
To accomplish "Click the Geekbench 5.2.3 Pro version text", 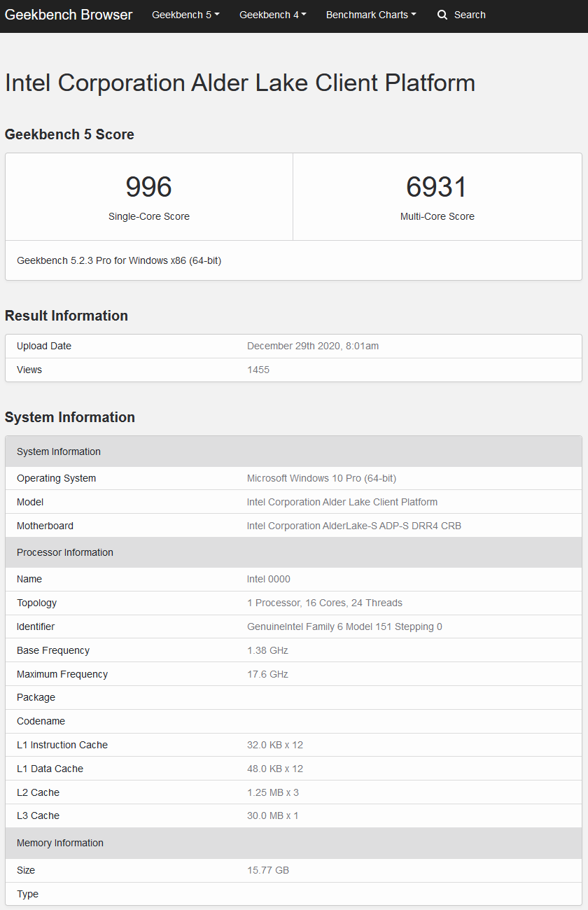I will coord(119,260).
